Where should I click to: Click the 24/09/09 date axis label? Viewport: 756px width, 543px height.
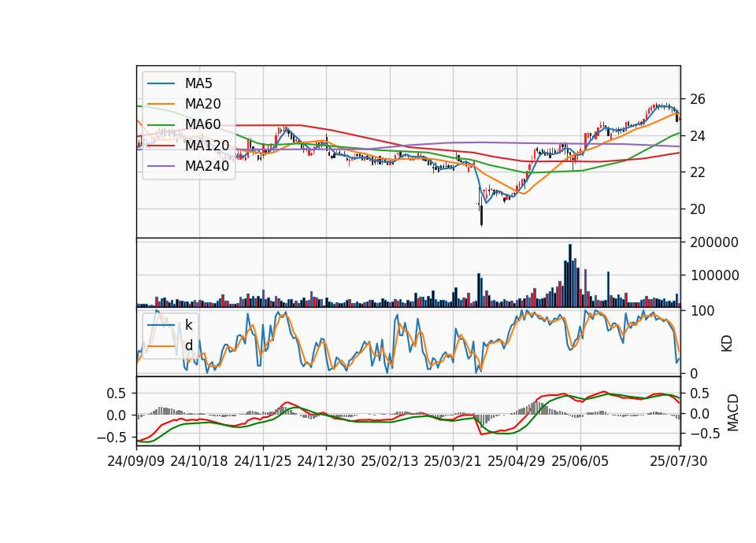(136, 461)
